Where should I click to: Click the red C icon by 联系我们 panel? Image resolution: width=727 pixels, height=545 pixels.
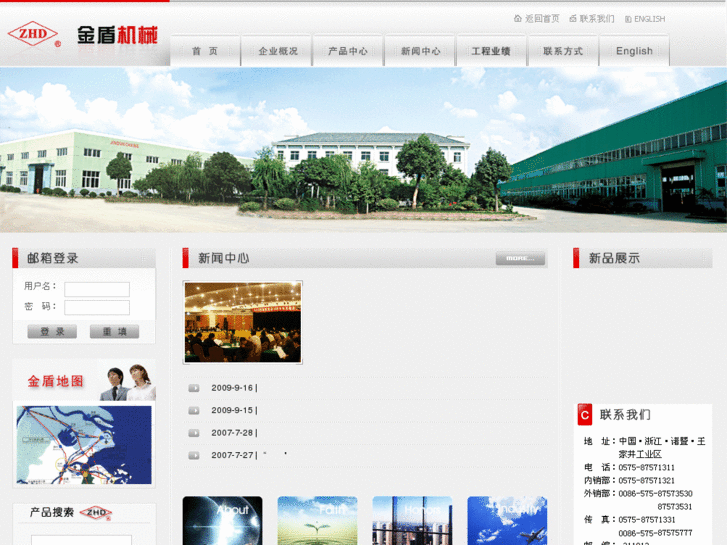point(585,415)
